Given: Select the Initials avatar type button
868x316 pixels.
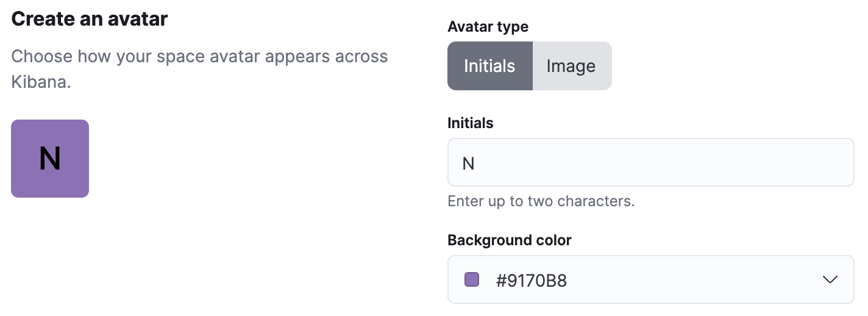Looking at the screenshot, I should pyautogui.click(x=490, y=66).
